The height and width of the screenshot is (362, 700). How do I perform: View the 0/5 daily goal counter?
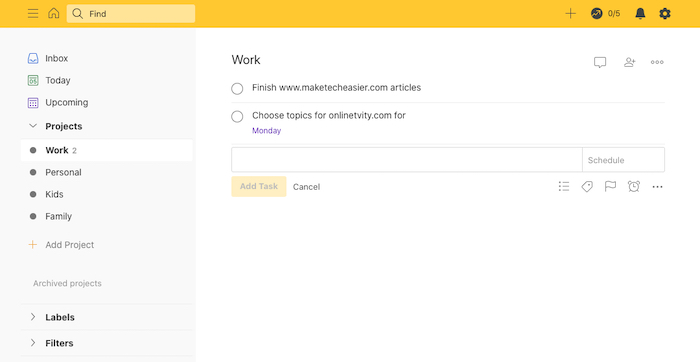[614, 13]
